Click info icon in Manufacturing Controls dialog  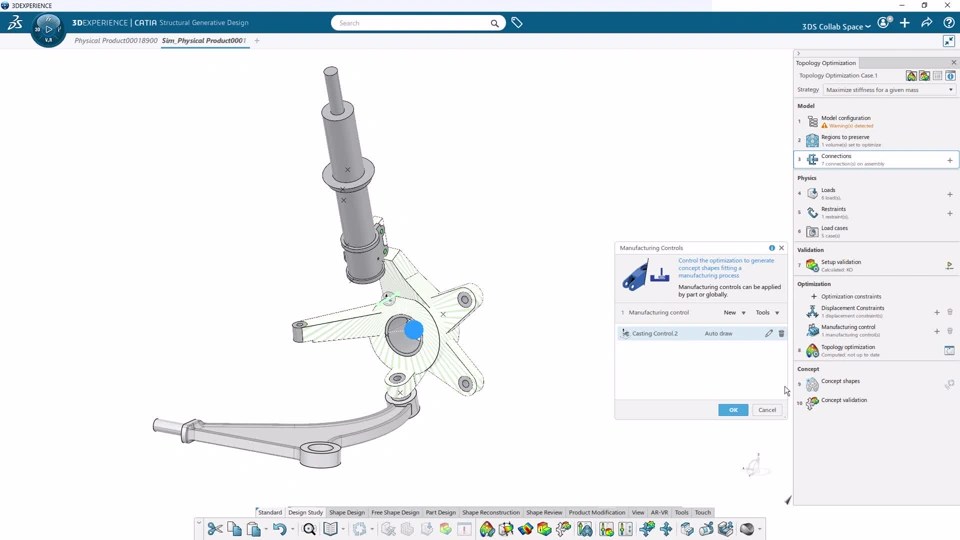pos(771,248)
